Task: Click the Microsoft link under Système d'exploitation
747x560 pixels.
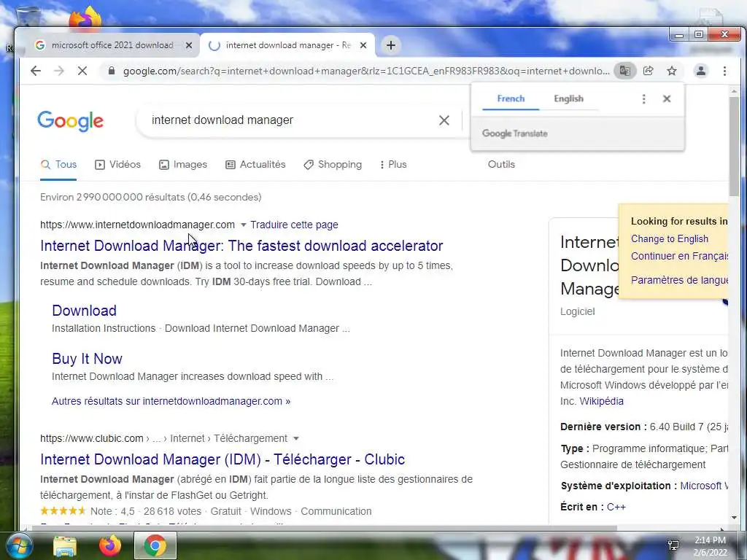Action: [704, 486]
